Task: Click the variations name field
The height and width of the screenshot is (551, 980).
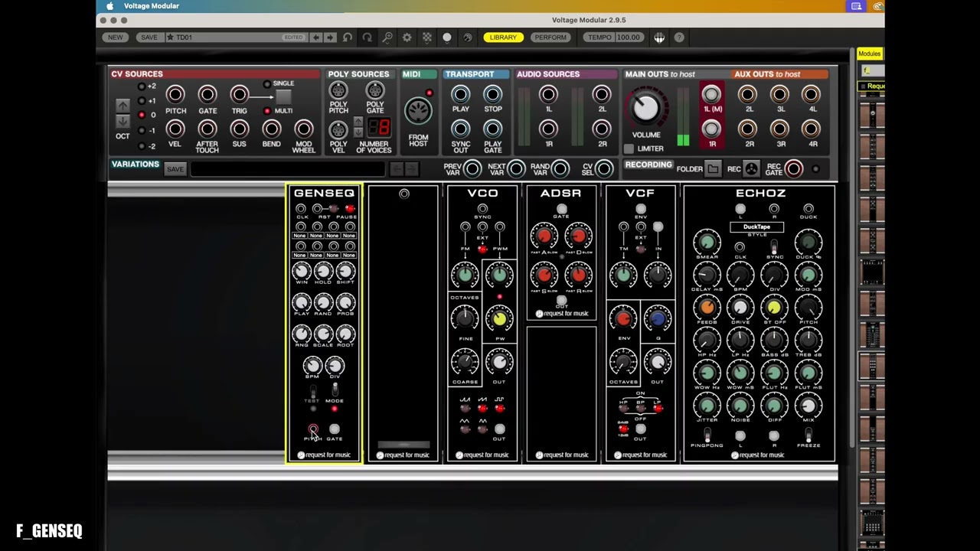Action: pyautogui.click(x=287, y=169)
